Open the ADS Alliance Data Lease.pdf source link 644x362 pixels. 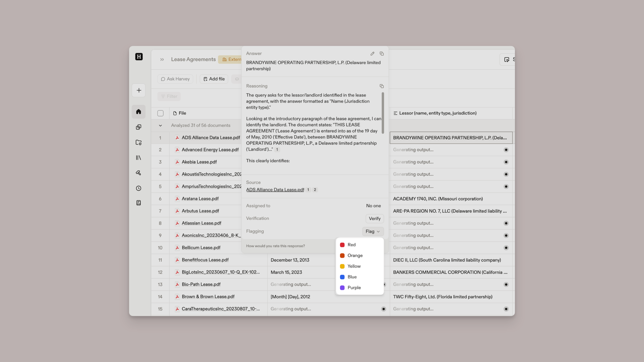(275, 190)
